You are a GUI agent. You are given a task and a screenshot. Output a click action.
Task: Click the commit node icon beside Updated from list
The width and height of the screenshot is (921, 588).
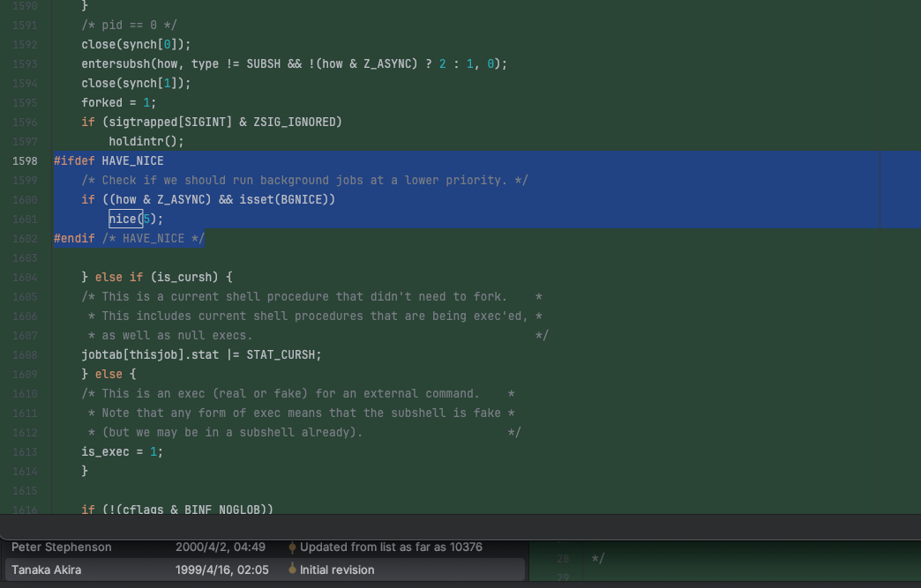[x=292, y=547]
